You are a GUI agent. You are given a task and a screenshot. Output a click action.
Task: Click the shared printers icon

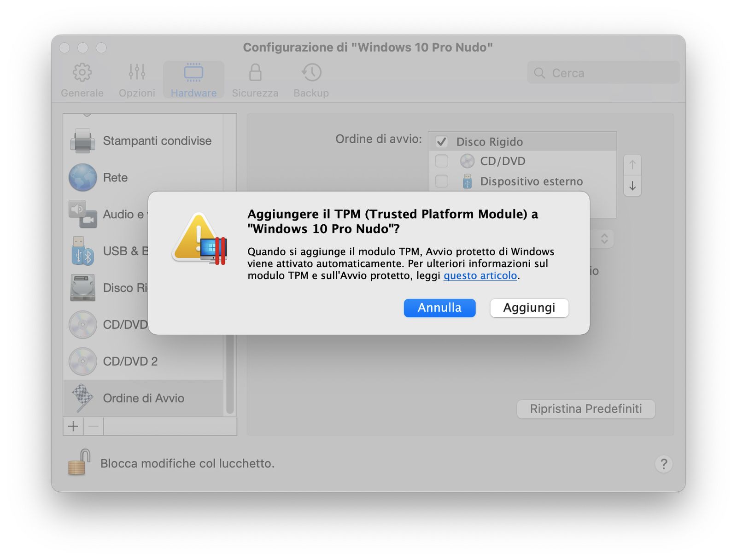tap(83, 141)
